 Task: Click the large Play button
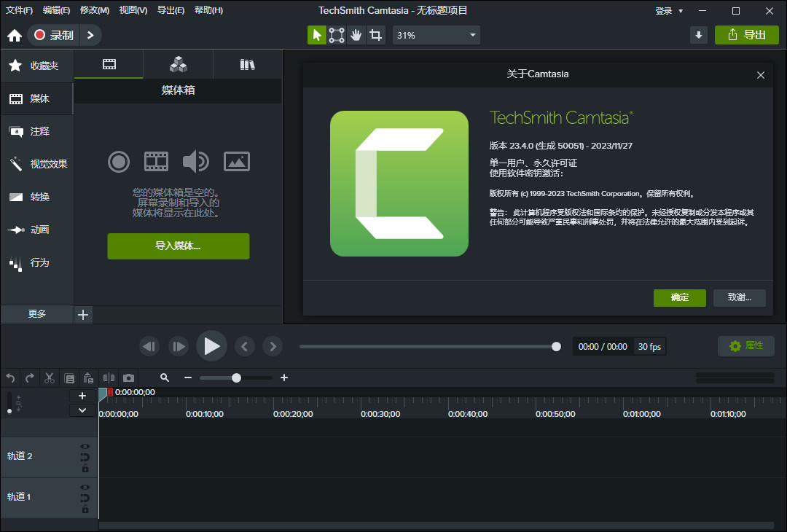(x=211, y=345)
